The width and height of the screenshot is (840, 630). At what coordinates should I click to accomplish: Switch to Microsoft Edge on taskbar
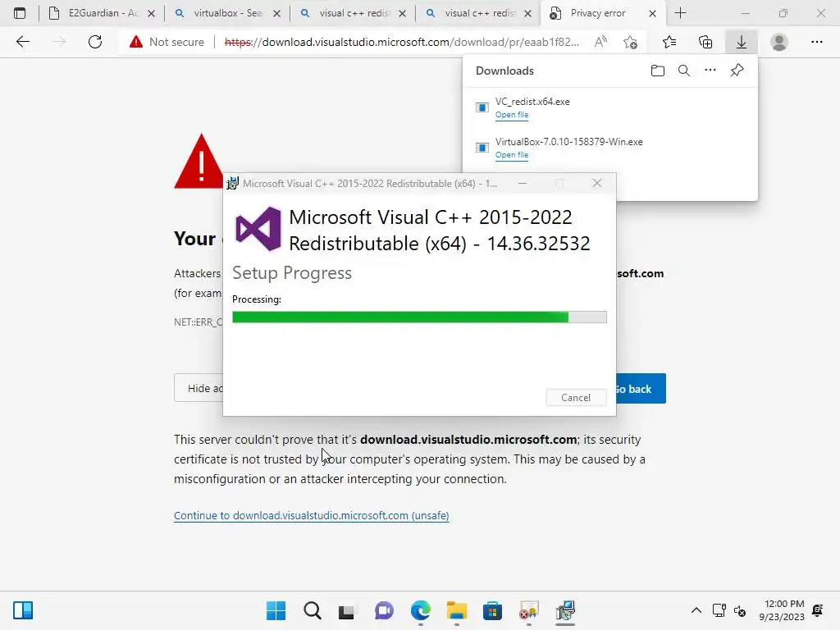coord(421,610)
